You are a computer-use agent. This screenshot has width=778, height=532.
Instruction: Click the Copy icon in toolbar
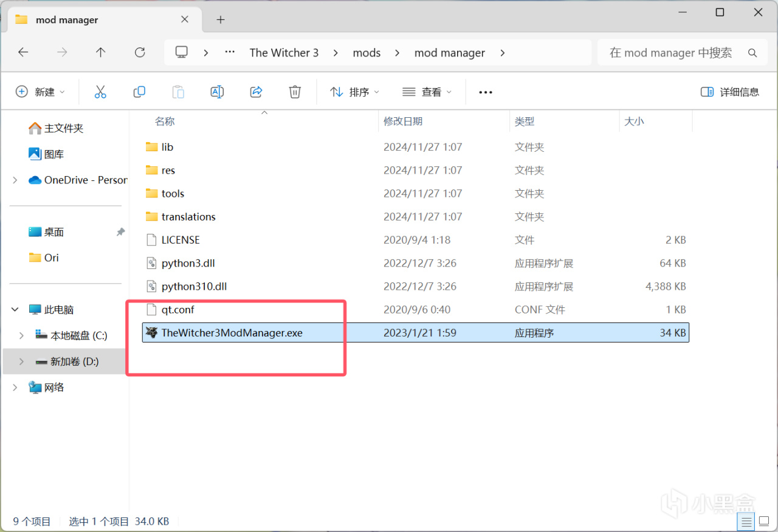click(139, 92)
